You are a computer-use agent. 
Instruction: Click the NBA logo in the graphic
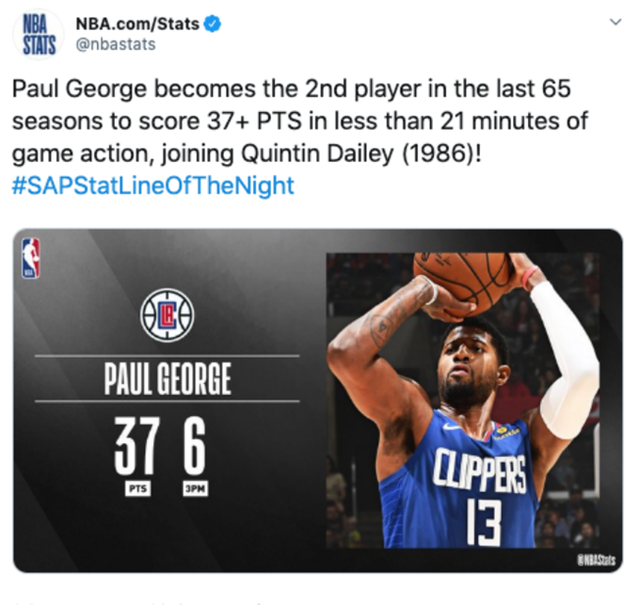click(x=31, y=257)
